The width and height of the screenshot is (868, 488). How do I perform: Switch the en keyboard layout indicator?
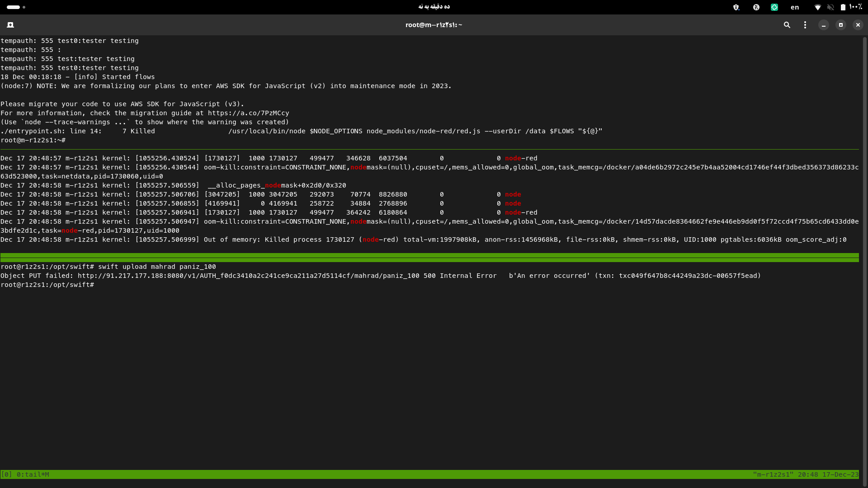pos(795,7)
